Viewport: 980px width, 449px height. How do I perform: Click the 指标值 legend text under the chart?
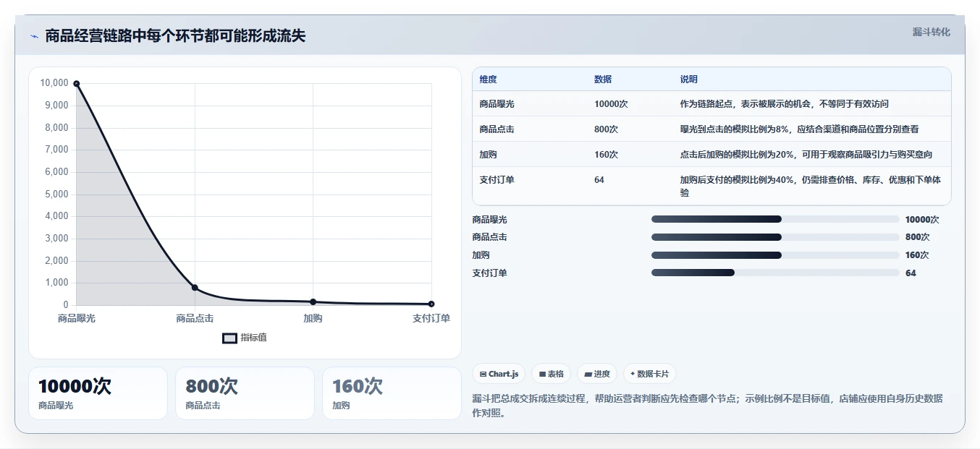tap(254, 338)
